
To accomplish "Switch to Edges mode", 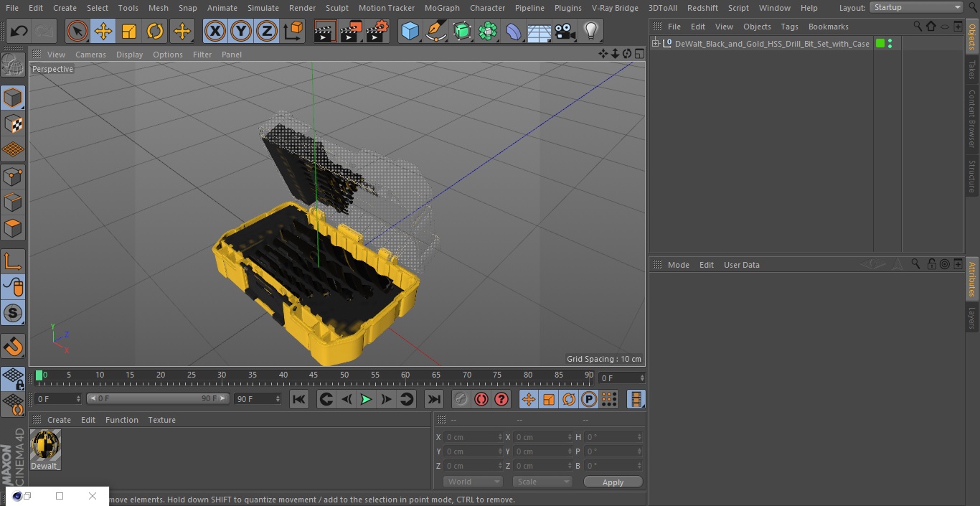I will click(x=13, y=202).
